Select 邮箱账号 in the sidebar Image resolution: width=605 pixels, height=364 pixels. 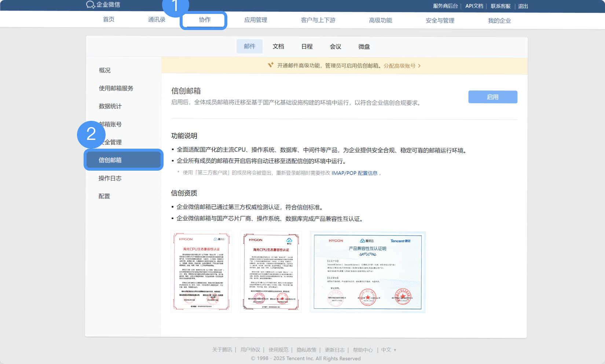click(x=110, y=124)
